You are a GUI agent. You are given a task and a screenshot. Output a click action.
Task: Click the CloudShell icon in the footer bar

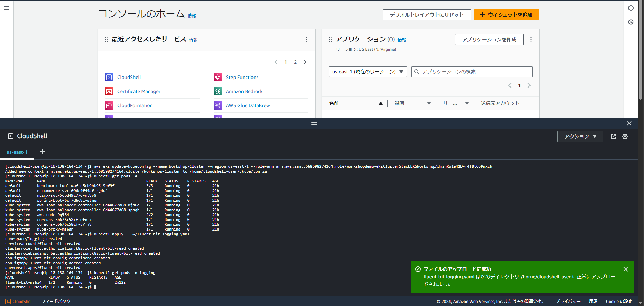tap(8, 302)
